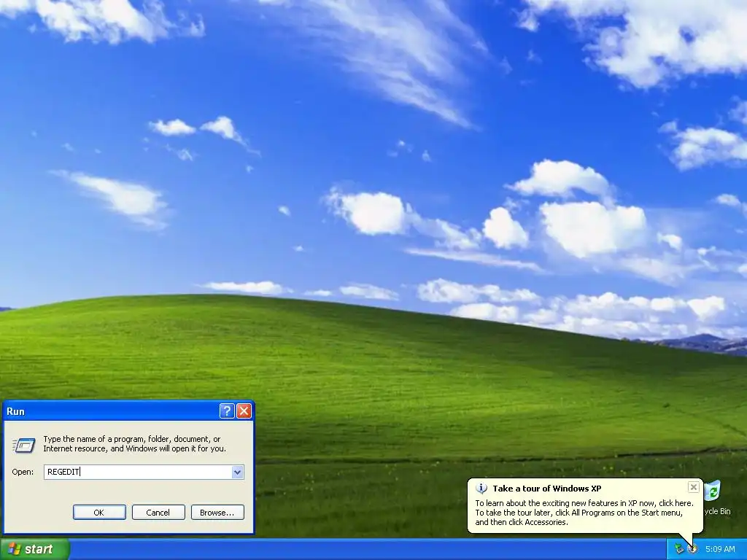Click the tour balloon info icon

click(x=481, y=488)
